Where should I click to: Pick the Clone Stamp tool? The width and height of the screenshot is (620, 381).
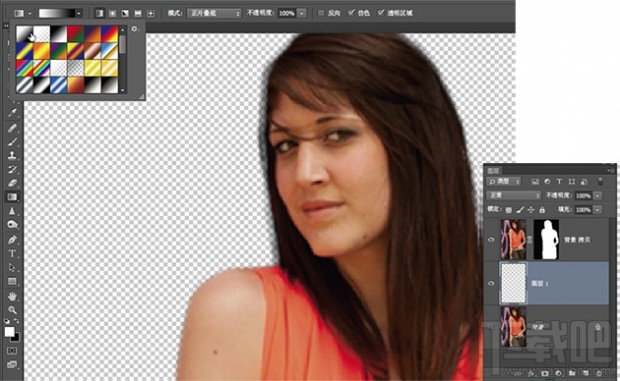pyautogui.click(x=12, y=155)
